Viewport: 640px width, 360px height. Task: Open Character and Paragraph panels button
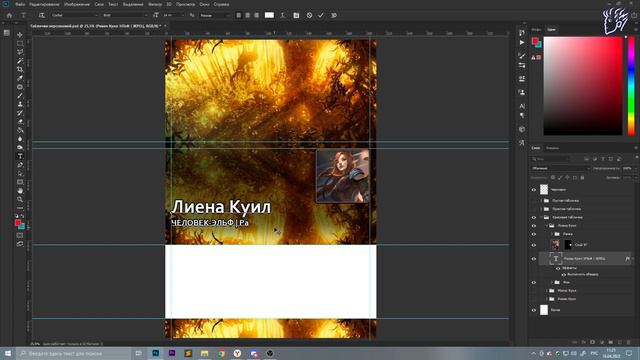(x=296, y=15)
